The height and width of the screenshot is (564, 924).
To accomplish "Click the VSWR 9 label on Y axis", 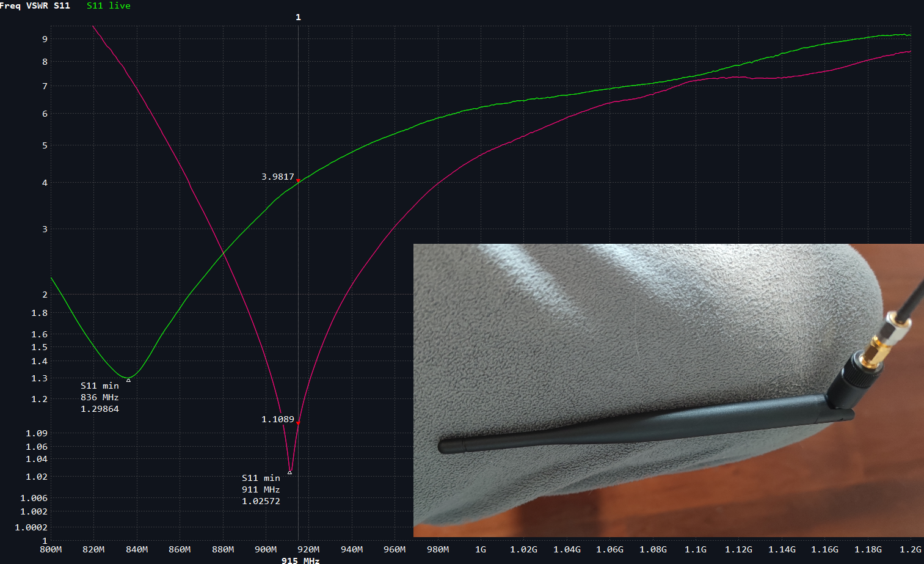I will 45,38.
